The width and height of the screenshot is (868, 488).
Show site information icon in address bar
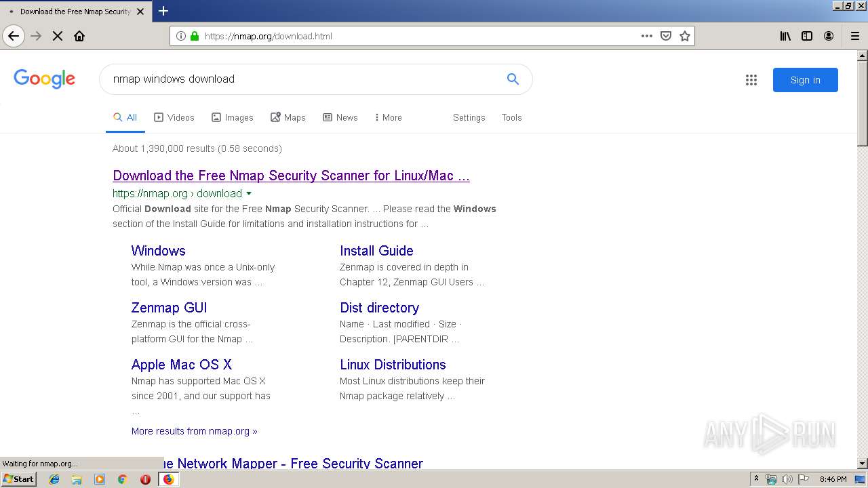tap(180, 36)
